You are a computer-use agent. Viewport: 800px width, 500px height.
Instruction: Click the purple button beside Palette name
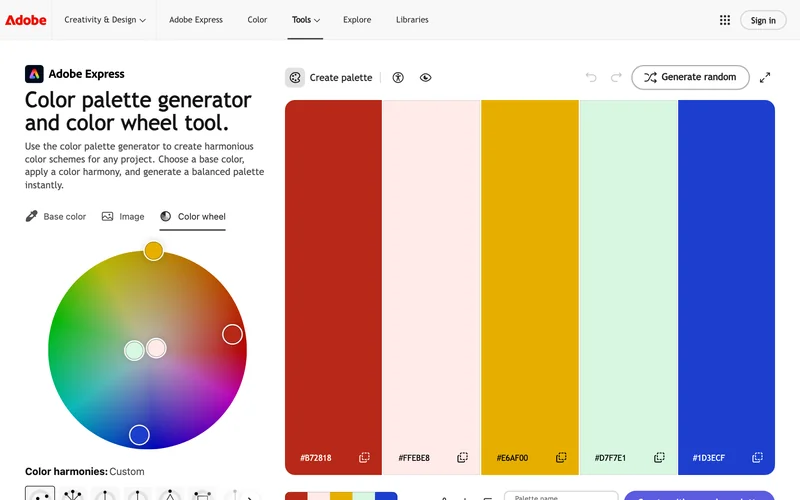coord(699,496)
